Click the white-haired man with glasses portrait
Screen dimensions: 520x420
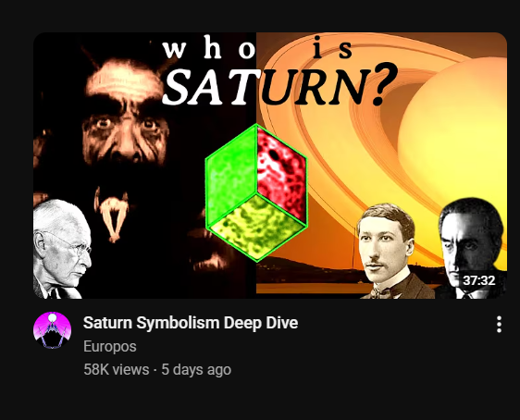(x=62, y=249)
